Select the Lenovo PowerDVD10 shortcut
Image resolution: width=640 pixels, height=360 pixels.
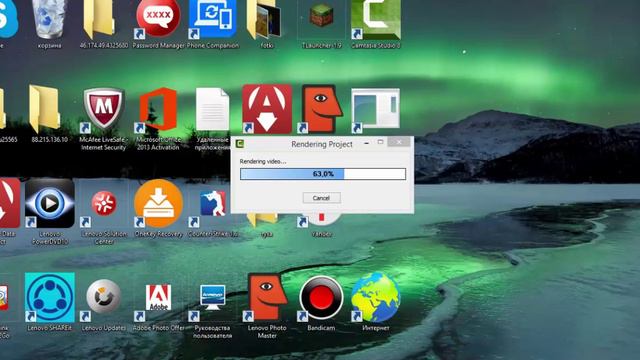(49, 203)
